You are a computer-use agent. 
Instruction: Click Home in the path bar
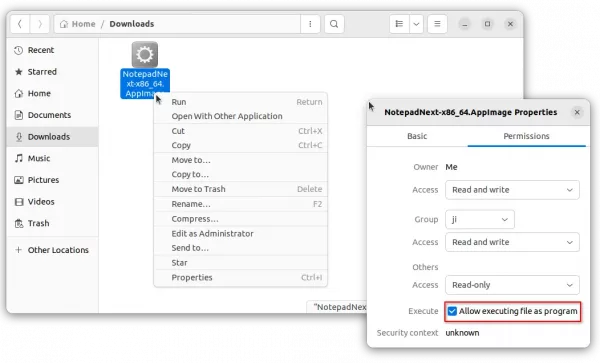coord(78,24)
